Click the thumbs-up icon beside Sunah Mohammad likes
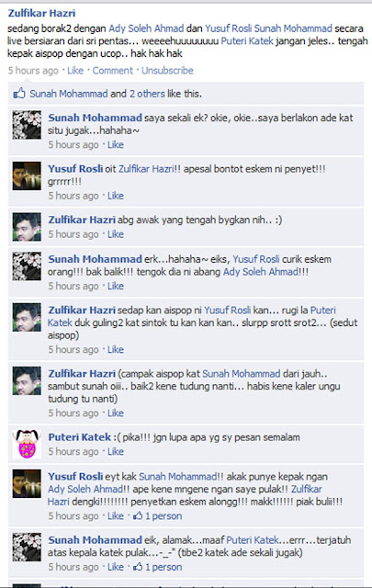 coord(19,93)
